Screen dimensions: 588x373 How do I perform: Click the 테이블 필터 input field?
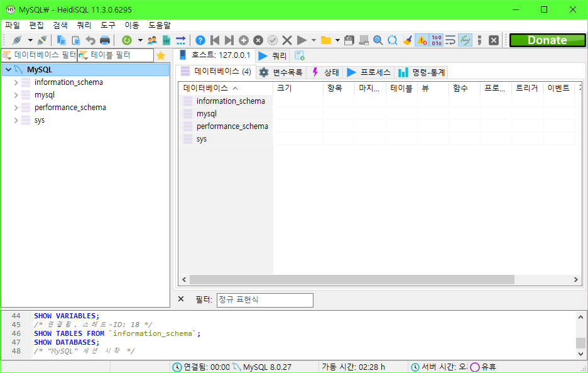(116, 55)
